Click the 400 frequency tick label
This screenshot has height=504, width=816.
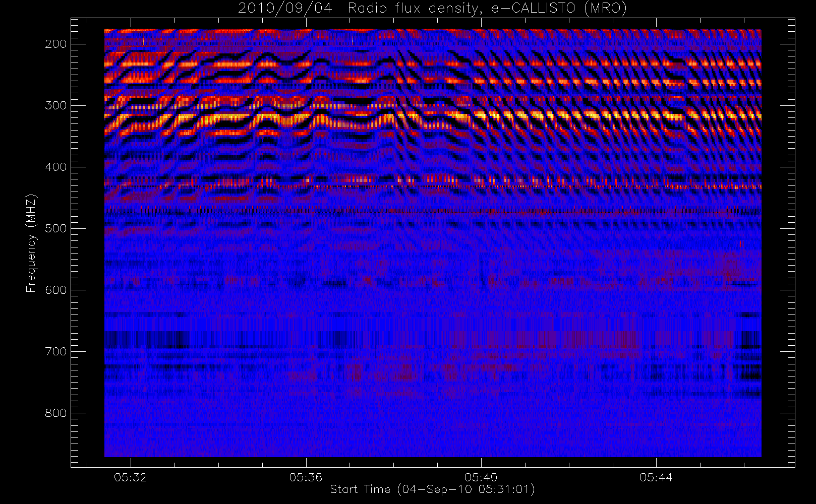coord(56,167)
